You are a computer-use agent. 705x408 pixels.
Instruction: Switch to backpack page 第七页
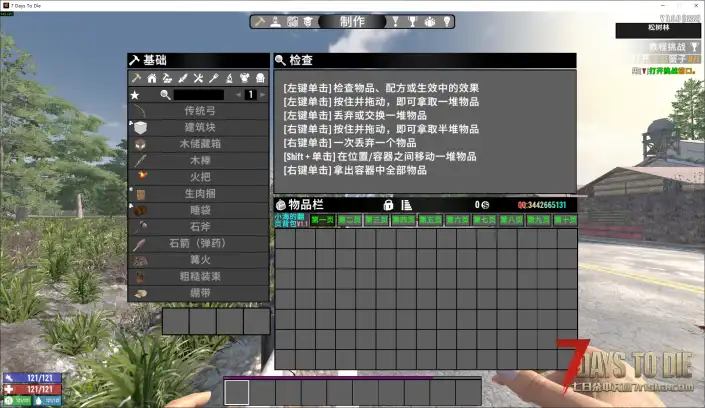485,220
